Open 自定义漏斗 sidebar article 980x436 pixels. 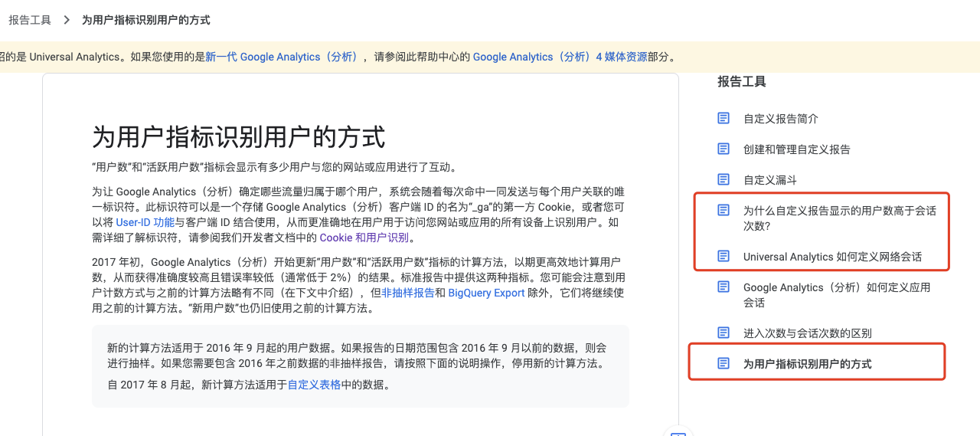(770, 180)
